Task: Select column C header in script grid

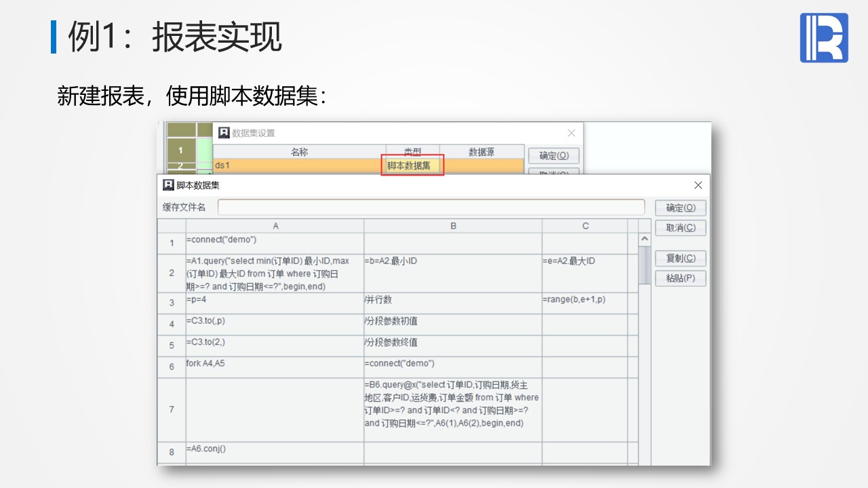Action: coord(585,226)
